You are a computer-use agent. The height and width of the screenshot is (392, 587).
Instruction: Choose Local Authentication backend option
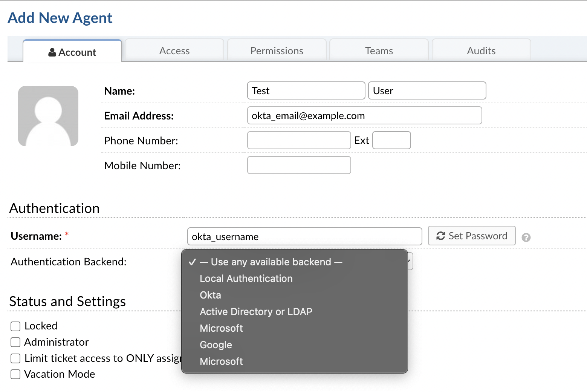(246, 279)
